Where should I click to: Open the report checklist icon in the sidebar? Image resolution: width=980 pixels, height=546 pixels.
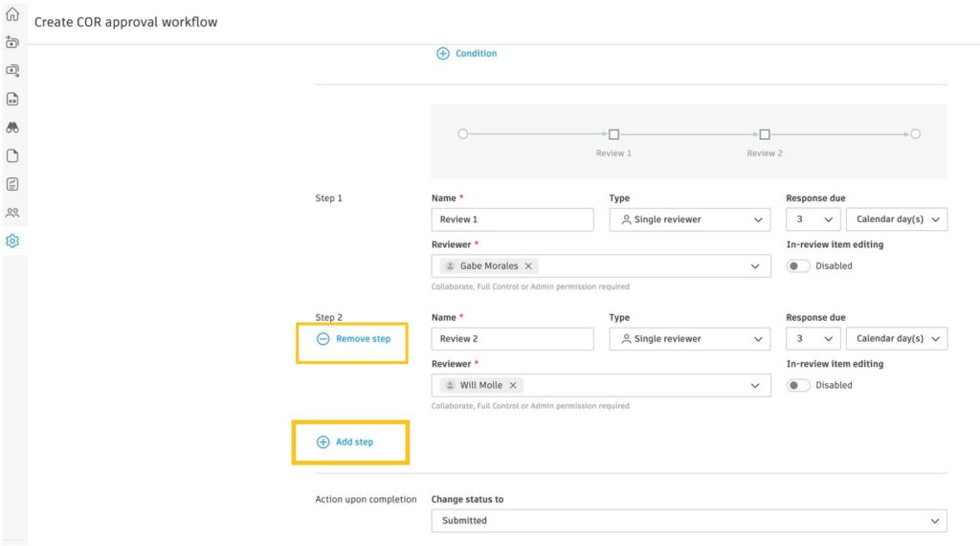[x=12, y=184]
